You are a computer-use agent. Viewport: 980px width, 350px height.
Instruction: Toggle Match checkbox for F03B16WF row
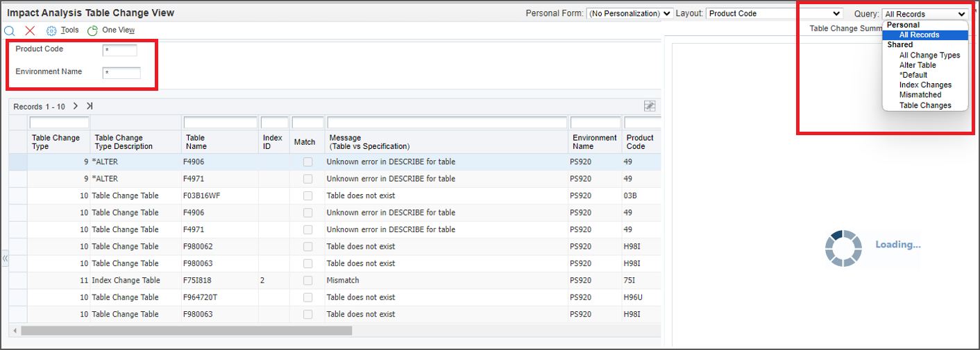click(x=307, y=195)
